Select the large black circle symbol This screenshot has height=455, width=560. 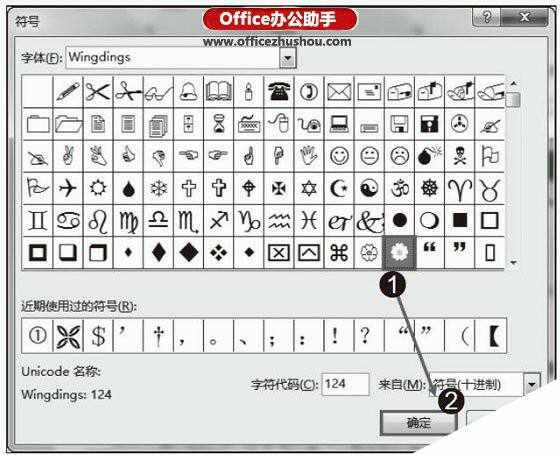point(399,220)
